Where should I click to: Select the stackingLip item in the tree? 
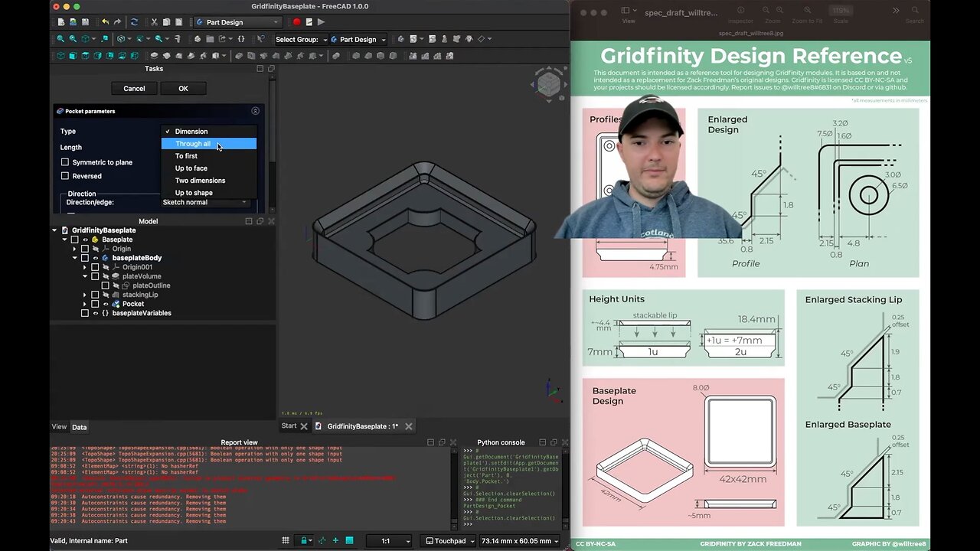coord(140,295)
